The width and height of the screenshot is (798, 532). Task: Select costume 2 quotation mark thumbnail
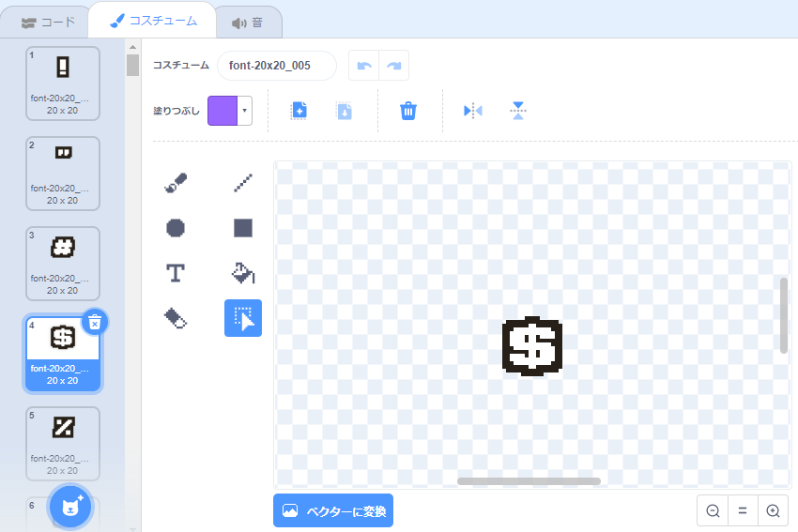[63, 174]
